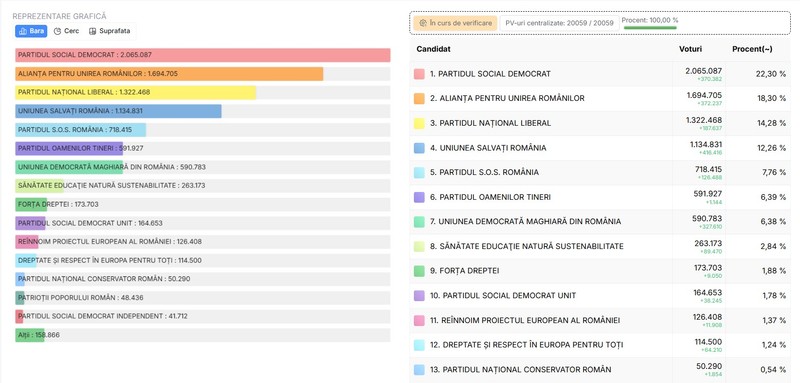This screenshot has width=800, height=383.
Task: Click the Partidul Oamenilor Tineri chart bar
Action: [69, 148]
